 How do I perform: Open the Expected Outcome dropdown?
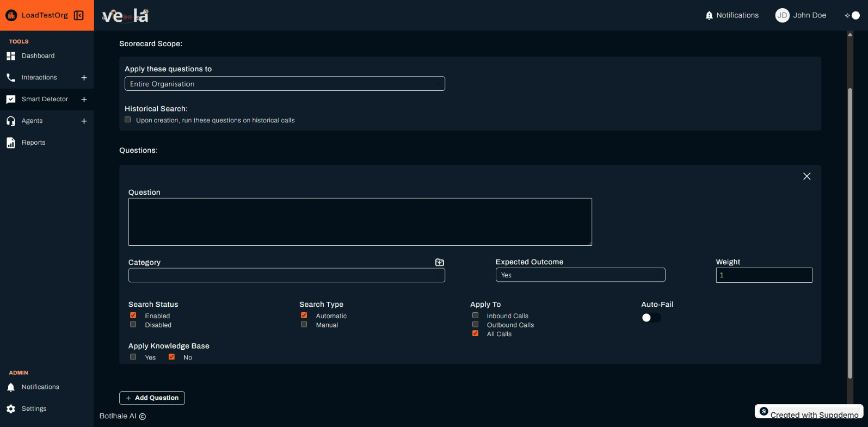tap(581, 275)
